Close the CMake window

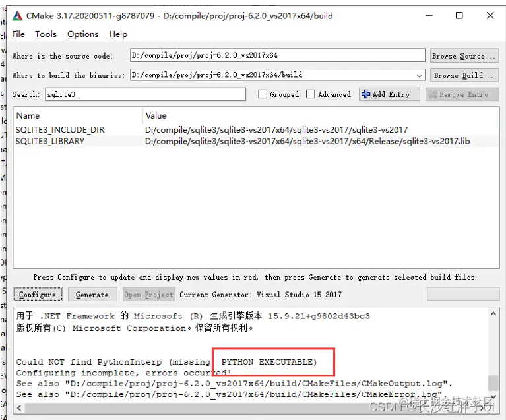pyautogui.click(x=490, y=15)
